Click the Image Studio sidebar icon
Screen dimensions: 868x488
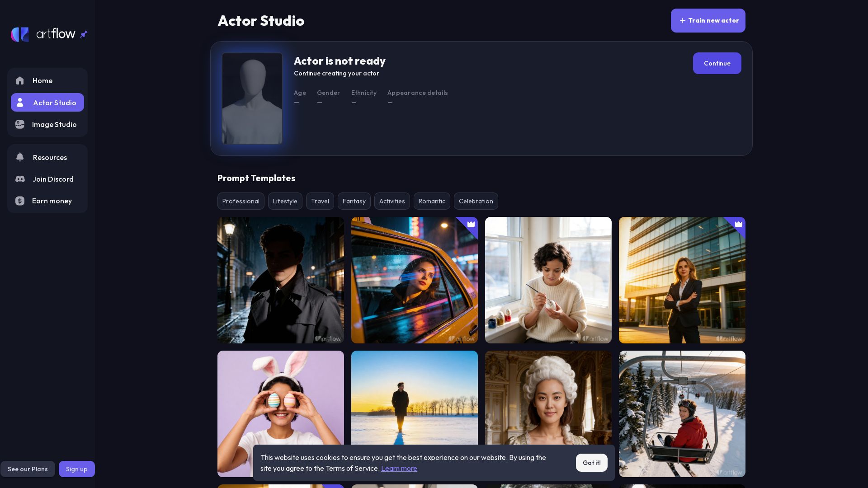(x=20, y=124)
